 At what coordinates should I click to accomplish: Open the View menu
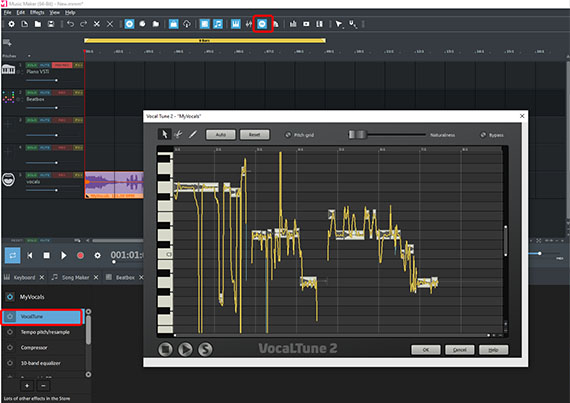pyautogui.click(x=55, y=12)
